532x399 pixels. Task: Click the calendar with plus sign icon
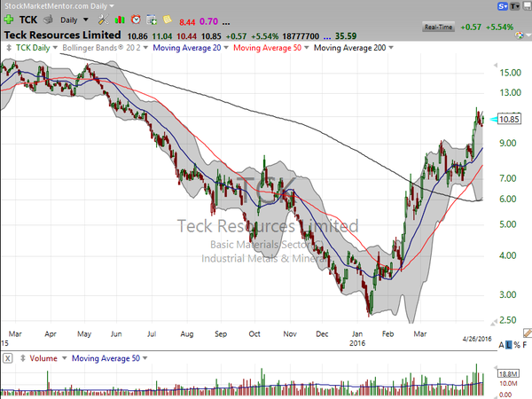(x=152, y=20)
